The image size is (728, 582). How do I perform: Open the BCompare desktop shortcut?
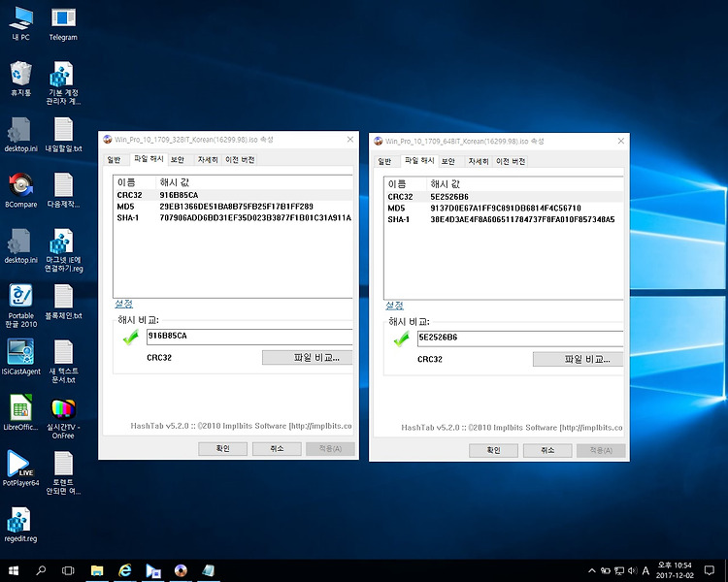coord(21,190)
